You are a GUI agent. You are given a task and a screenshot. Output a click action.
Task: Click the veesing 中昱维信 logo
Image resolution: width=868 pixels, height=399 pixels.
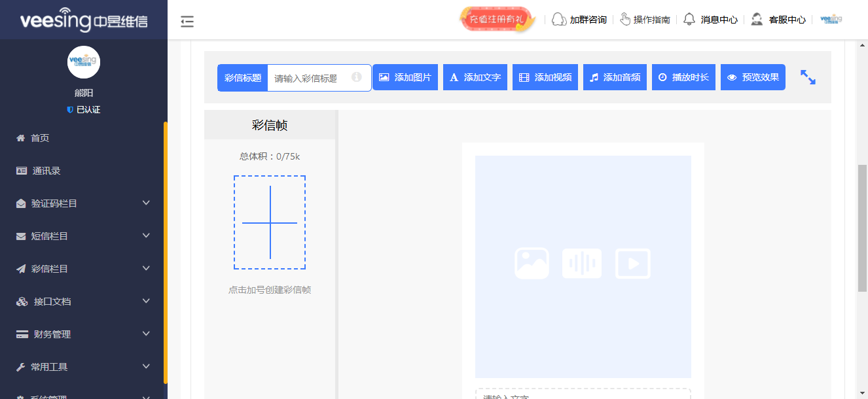tap(84, 20)
